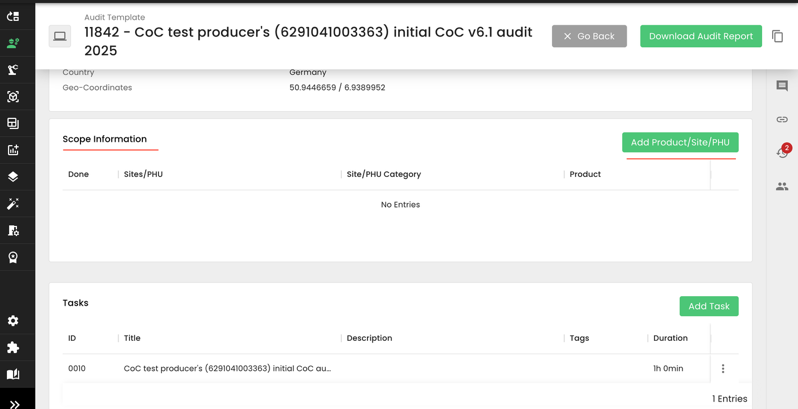Click the settings gear in left sidebar
Viewport: 798px width, 409px height.
[13, 321]
